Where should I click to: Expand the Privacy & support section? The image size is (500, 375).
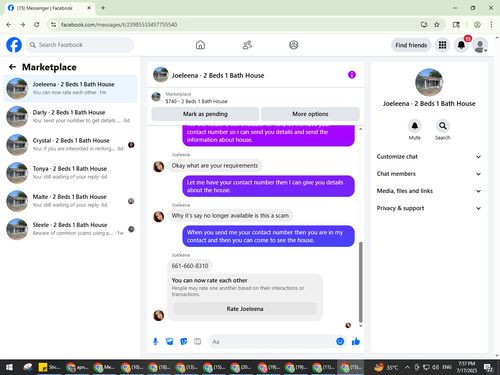pyautogui.click(x=429, y=208)
